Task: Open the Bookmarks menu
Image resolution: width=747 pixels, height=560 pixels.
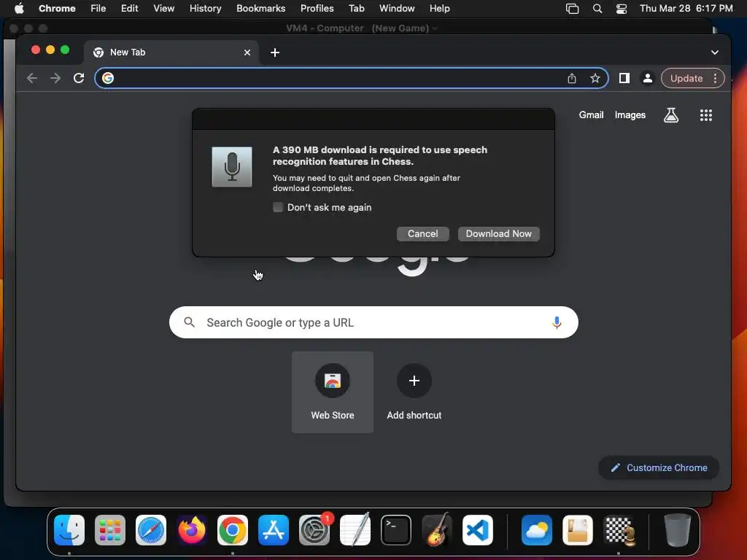Action: (260, 9)
